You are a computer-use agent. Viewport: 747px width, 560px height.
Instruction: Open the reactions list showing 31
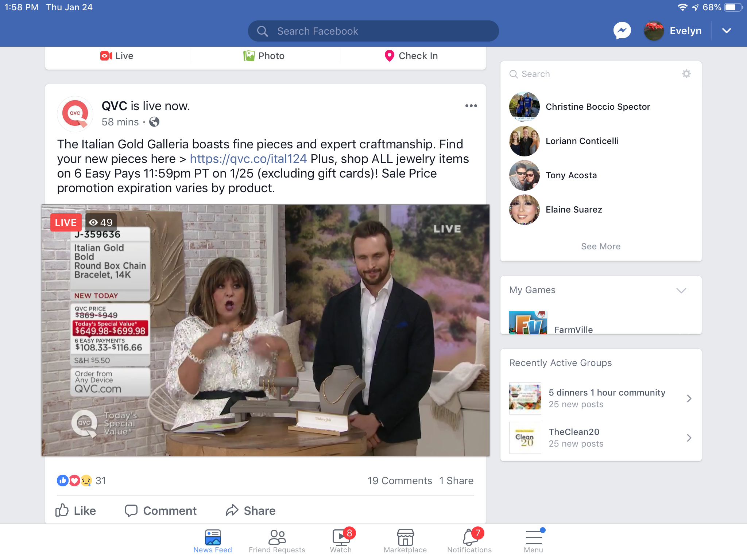[81, 481]
